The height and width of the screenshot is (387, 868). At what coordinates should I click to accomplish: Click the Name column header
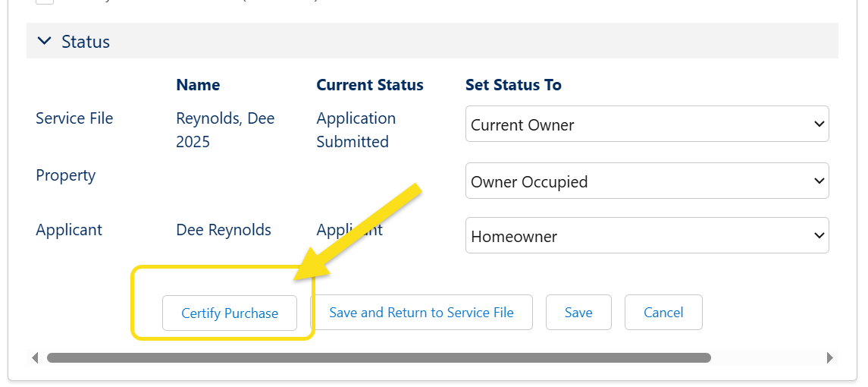198,85
